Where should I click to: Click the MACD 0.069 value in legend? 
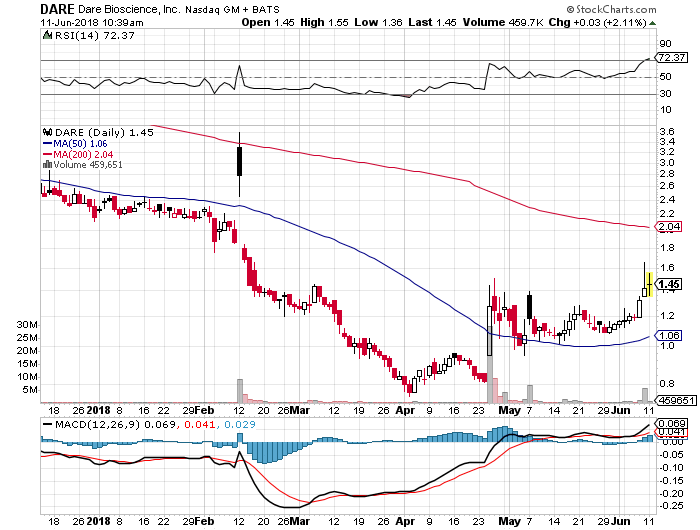point(160,424)
